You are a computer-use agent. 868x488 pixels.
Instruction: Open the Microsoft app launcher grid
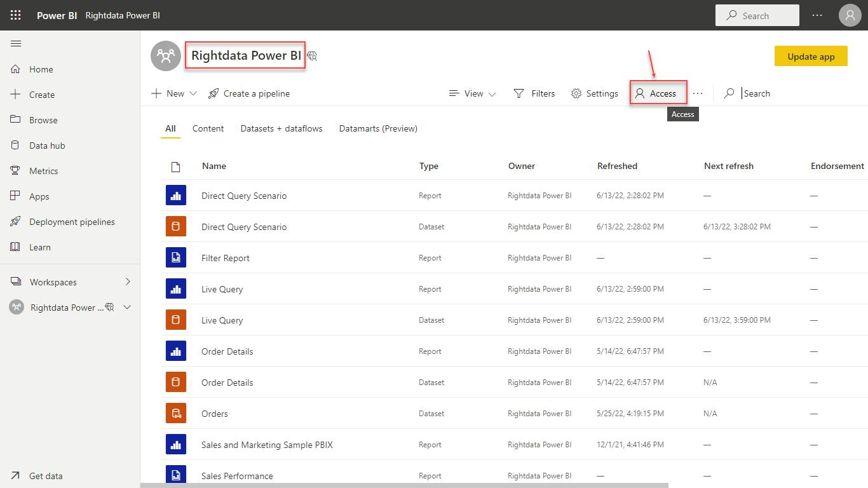15,15
